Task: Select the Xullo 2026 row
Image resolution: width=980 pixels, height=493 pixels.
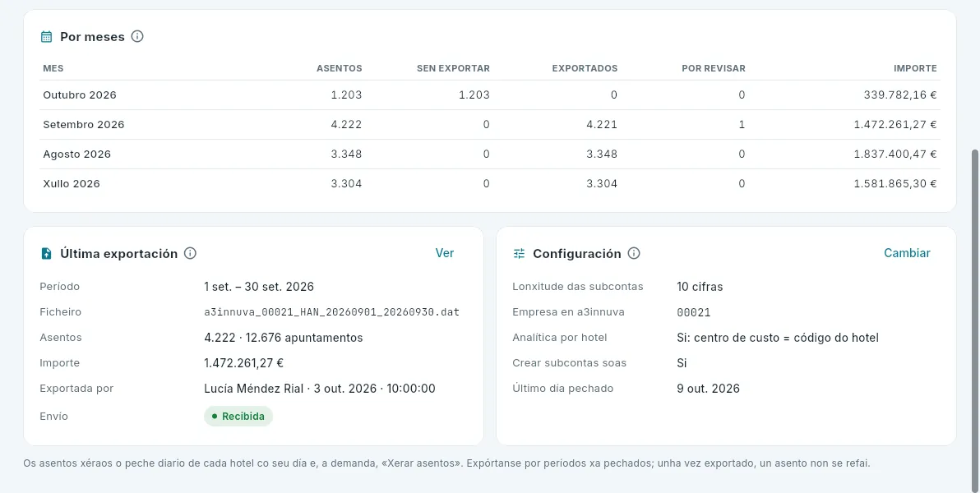Action: pyautogui.click(x=489, y=184)
